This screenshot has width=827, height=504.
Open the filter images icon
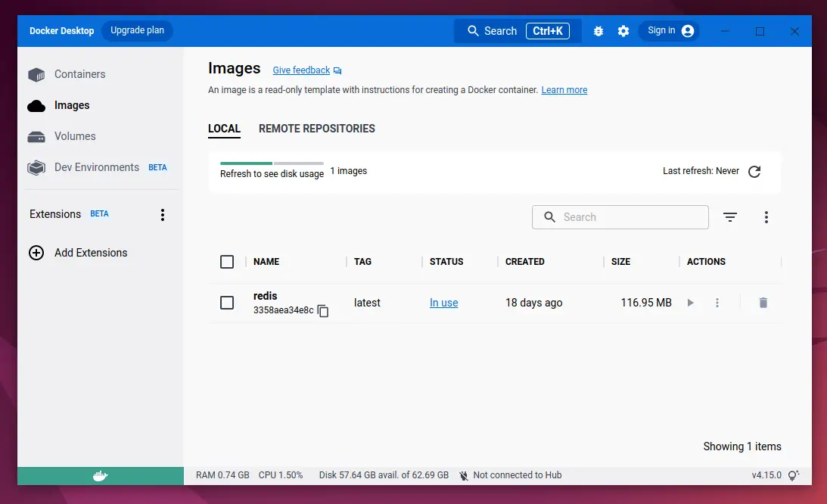point(730,217)
